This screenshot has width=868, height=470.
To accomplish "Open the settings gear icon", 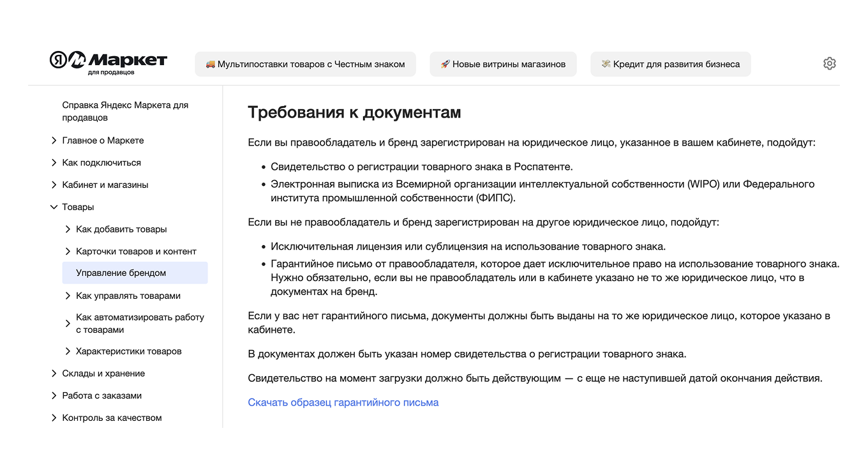I will coord(829,63).
